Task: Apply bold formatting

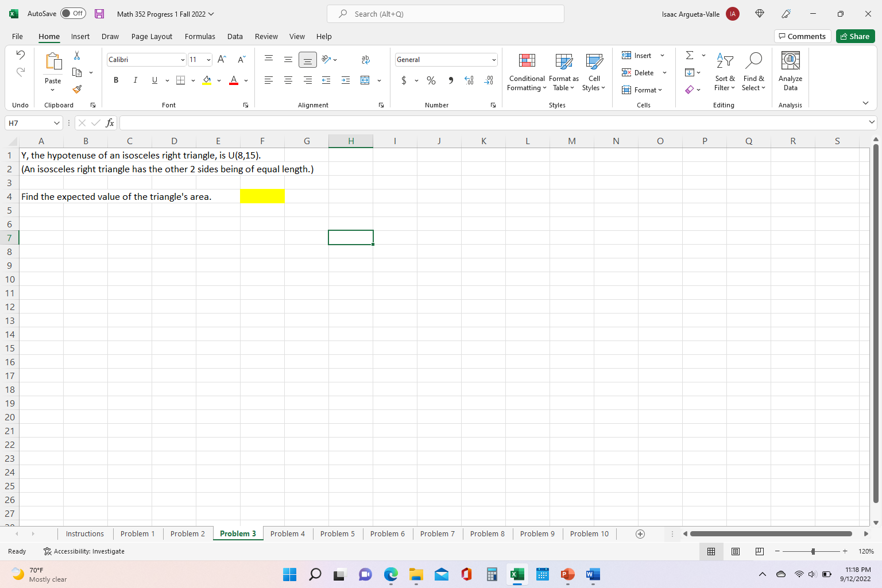Action: (116, 80)
